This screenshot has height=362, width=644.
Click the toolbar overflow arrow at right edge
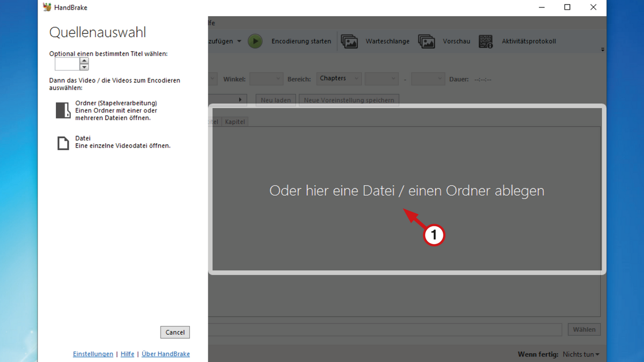pos(603,49)
